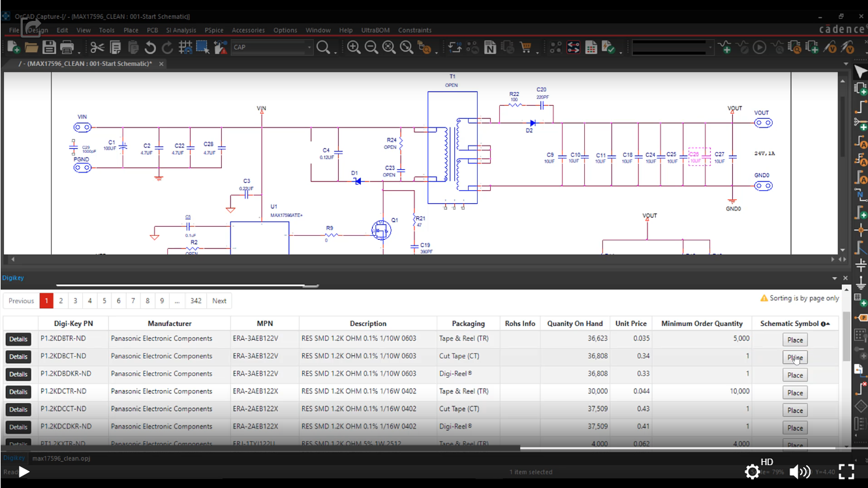This screenshot has width=868, height=488.
Task: Close the 001-Start Schematic tab
Action: [161, 63]
